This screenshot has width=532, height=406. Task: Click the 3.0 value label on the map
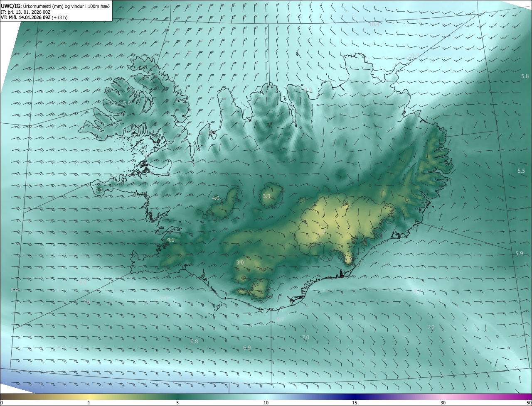pos(240,263)
